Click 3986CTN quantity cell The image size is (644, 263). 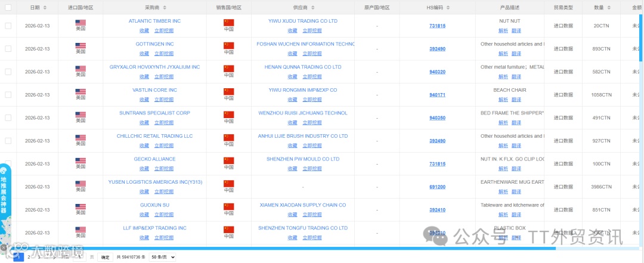point(601,187)
